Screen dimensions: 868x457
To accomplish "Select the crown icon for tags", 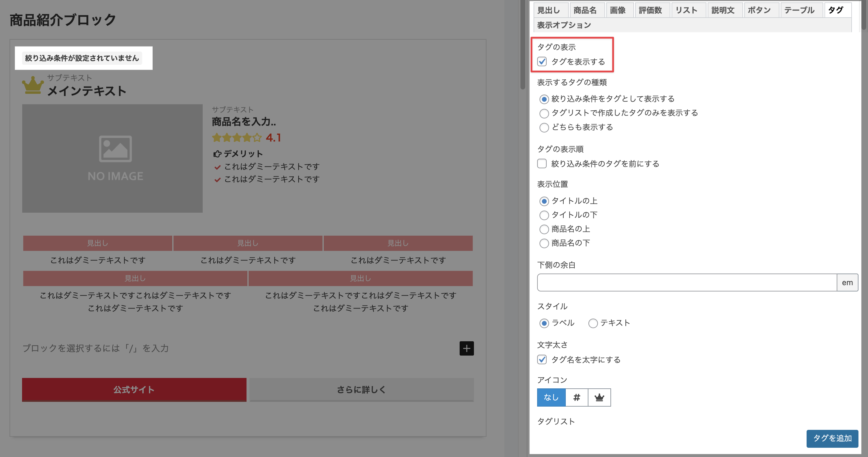I will tap(599, 397).
